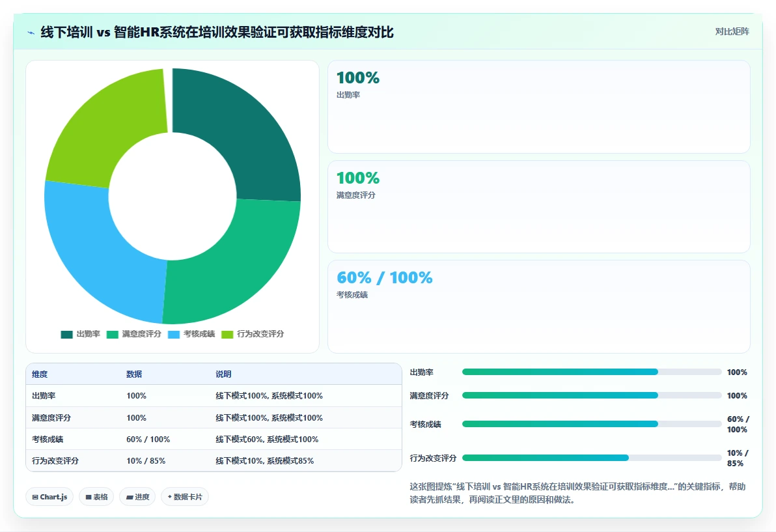
Task: Click the 满意度评分 progress bar
Action: 592,395
